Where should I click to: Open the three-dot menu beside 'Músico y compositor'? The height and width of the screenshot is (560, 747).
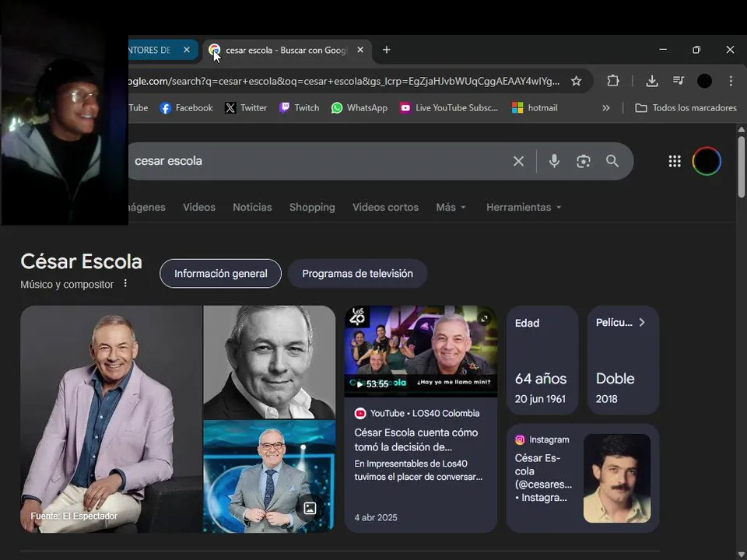(x=125, y=283)
